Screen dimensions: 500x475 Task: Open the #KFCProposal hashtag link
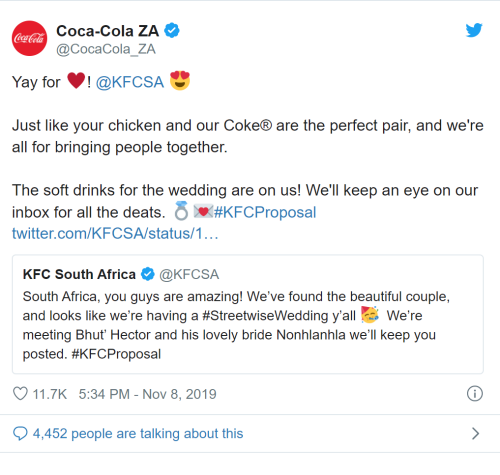pos(265,212)
